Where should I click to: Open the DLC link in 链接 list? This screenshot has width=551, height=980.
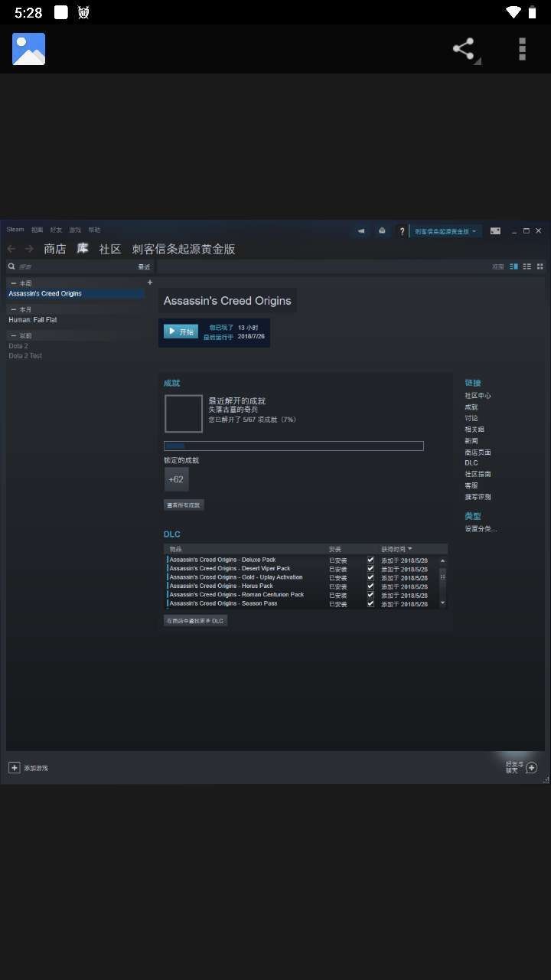point(471,463)
